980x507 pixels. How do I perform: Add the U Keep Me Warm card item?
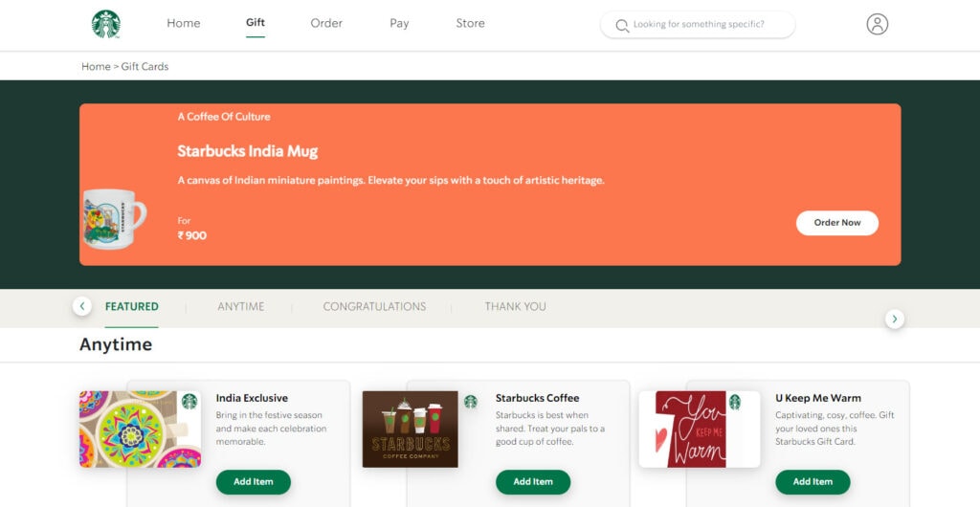[x=813, y=482]
